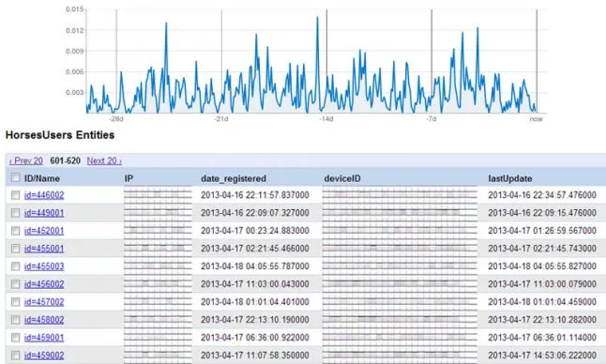The height and width of the screenshot is (364, 606).
Task: Check the box for id=446002
Action: [15, 195]
